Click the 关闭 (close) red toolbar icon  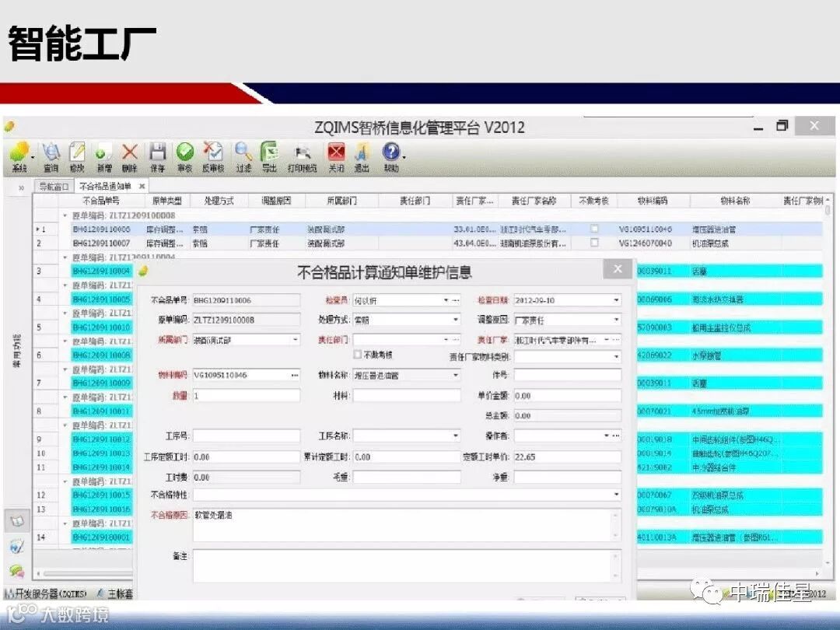tap(336, 156)
